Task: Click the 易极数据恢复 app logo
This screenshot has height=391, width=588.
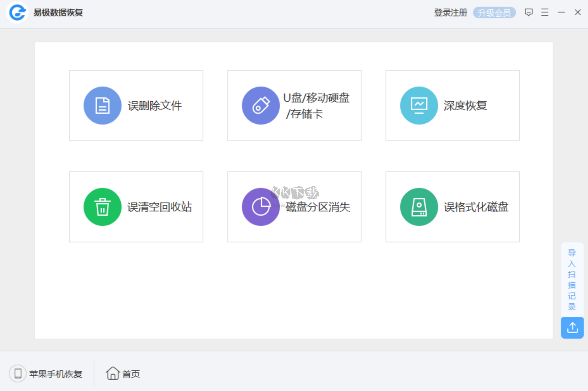Action: (x=17, y=12)
